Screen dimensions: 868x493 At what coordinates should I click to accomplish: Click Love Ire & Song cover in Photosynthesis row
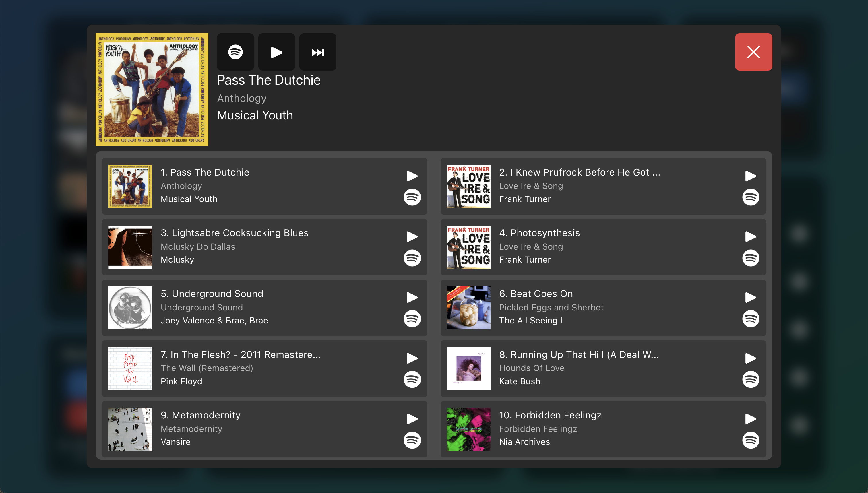[x=468, y=247]
